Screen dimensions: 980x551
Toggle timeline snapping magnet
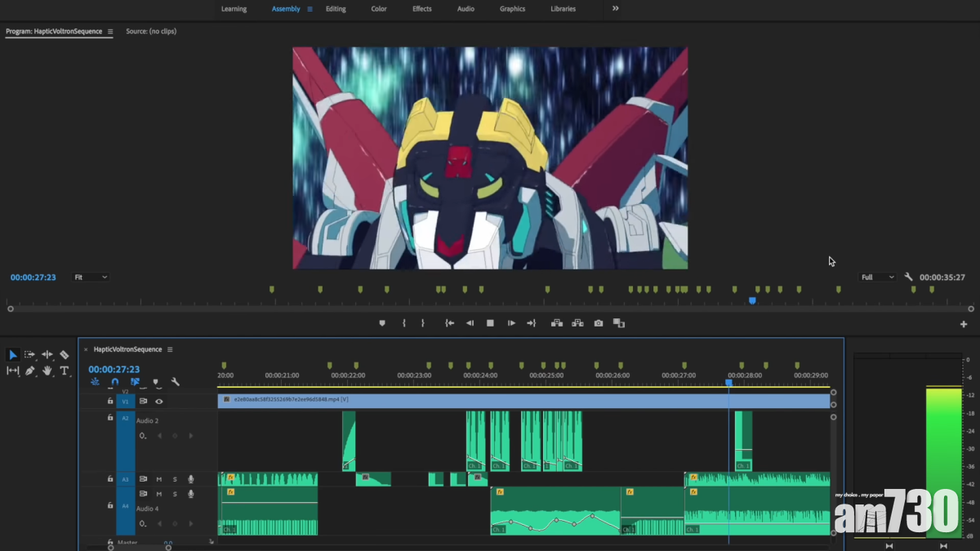(115, 382)
